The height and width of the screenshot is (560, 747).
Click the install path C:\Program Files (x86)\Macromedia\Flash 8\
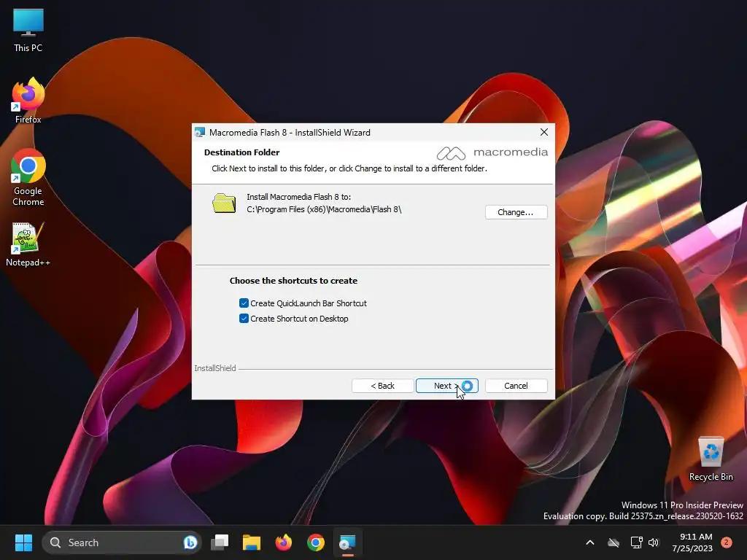pyautogui.click(x=324, y=209)
